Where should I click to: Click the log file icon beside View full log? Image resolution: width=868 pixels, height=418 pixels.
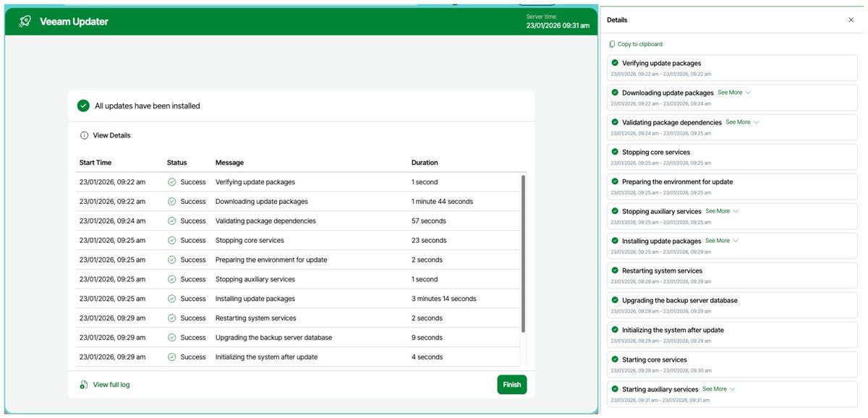pyautogui.click(x=85, y=385)
